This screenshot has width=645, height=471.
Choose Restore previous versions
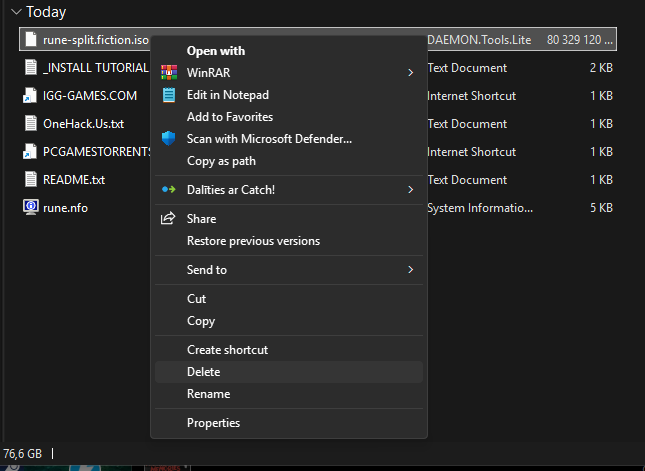pos(289,241)
